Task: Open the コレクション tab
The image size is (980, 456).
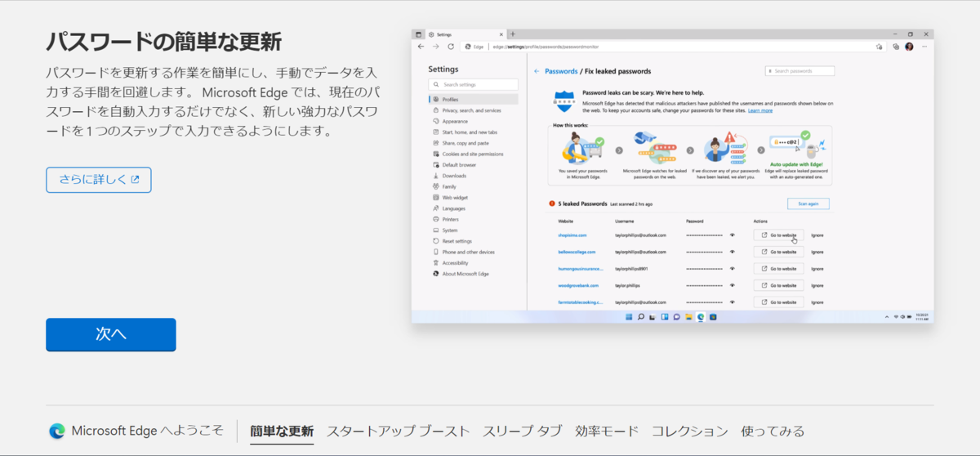Action: [690, 431]
